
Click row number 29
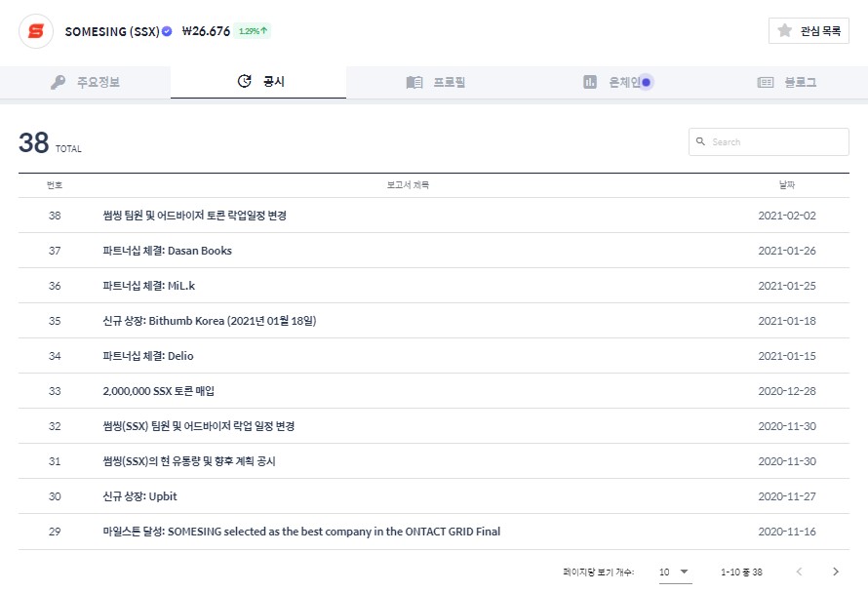55,532
